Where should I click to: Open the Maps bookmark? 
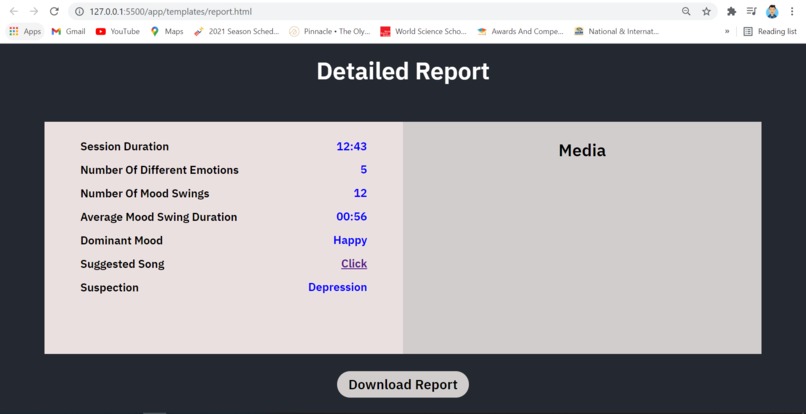click(x=167, y=31)
